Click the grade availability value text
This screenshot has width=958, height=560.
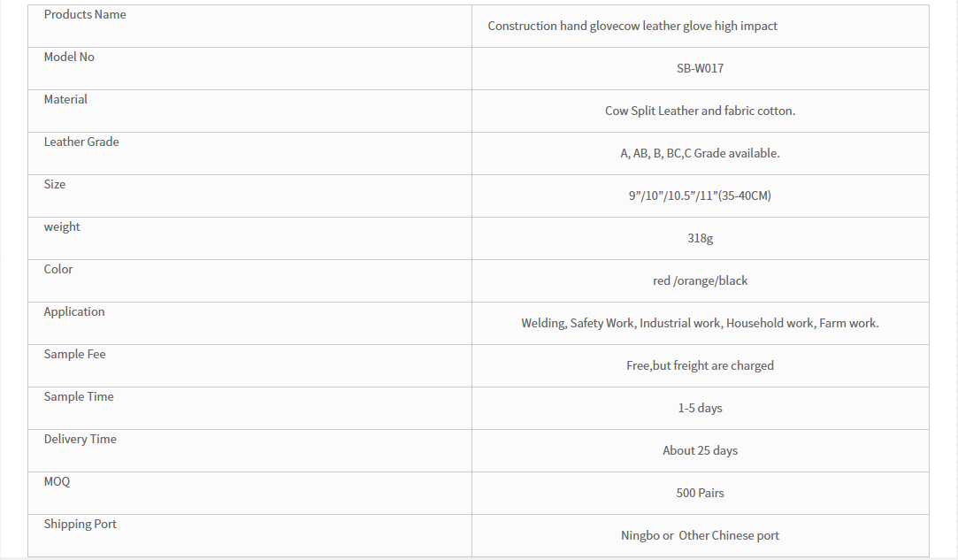(x=700, y=153)
